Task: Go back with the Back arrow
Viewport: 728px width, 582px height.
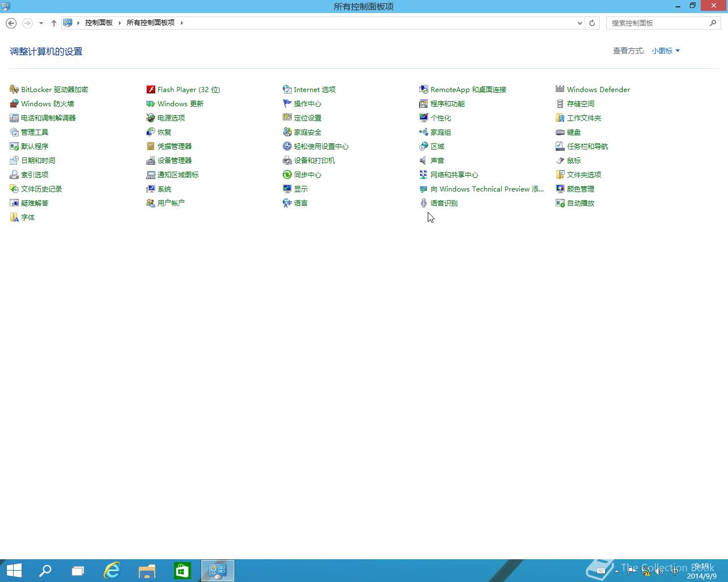Action: tap(11, 23)
